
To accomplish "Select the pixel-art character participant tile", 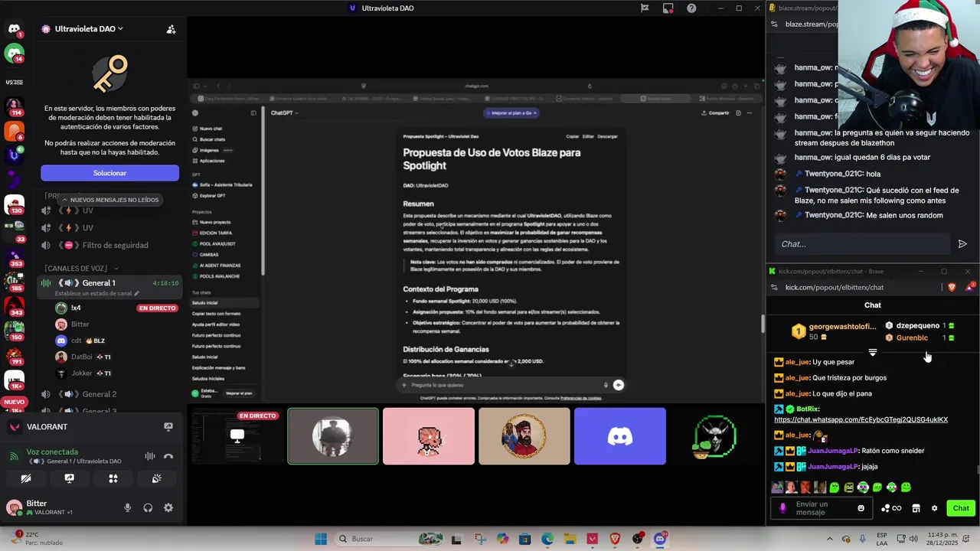I will coord(429,436).
